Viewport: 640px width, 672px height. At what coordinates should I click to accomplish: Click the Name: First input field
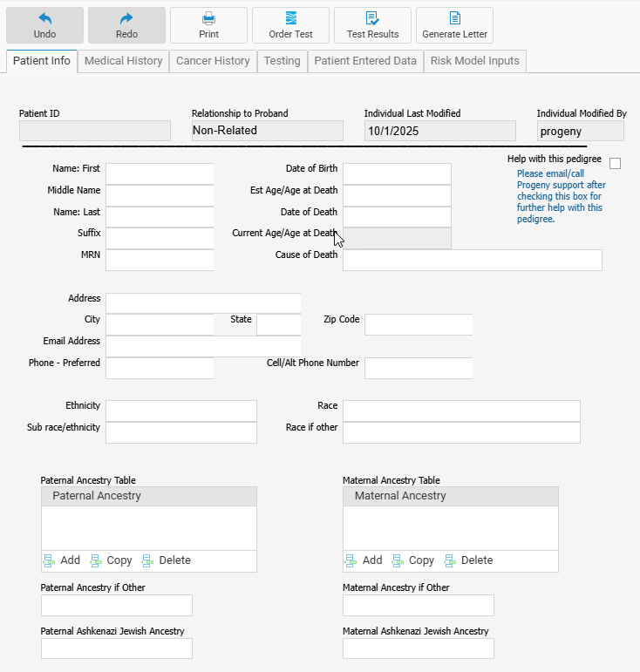click(x=159, y=173)
